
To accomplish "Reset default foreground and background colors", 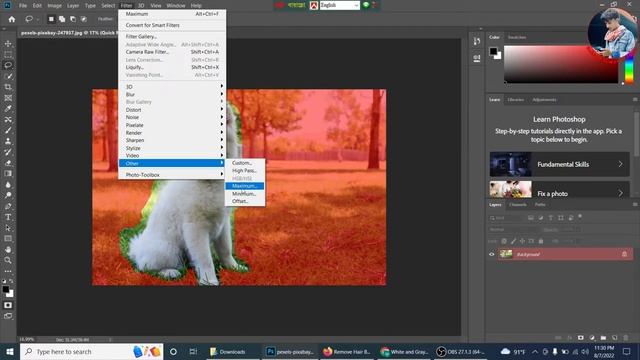I will [4, 281].
